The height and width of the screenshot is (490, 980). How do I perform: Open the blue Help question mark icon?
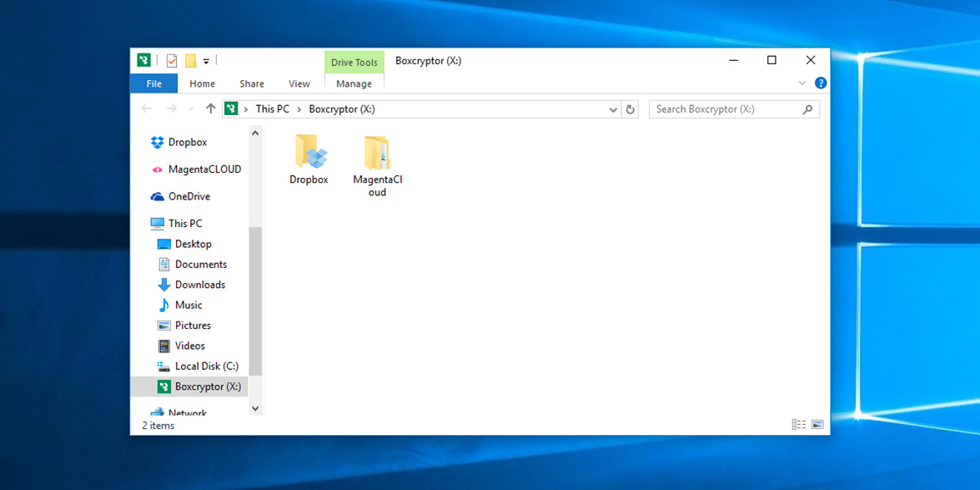click(x=821, y=83)
